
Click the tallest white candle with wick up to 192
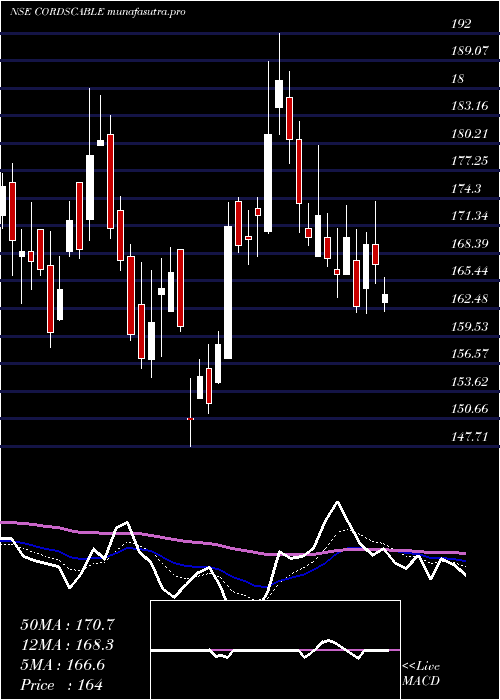coord(279,94)
